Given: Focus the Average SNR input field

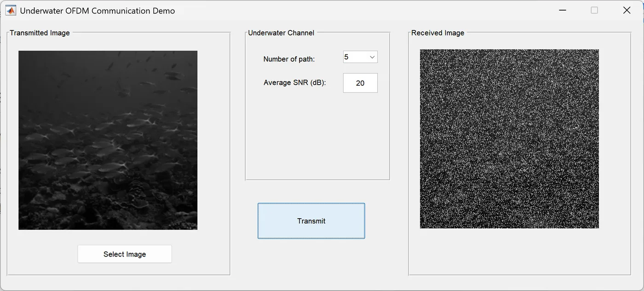Looking at the screenshot, I should 360,83.
